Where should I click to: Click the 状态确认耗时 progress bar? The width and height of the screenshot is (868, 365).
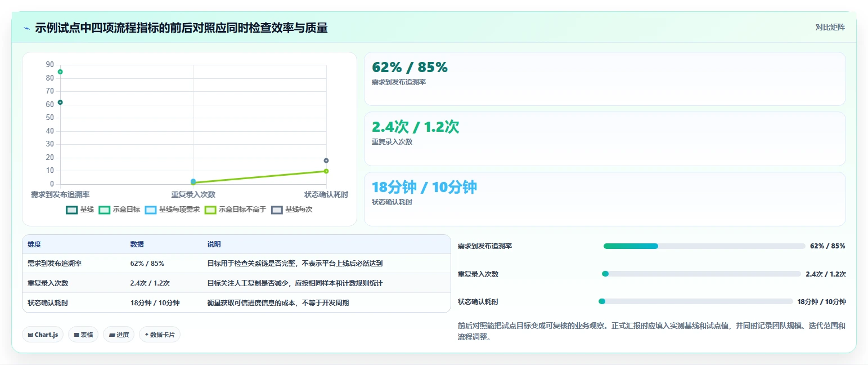coord(695,301)
